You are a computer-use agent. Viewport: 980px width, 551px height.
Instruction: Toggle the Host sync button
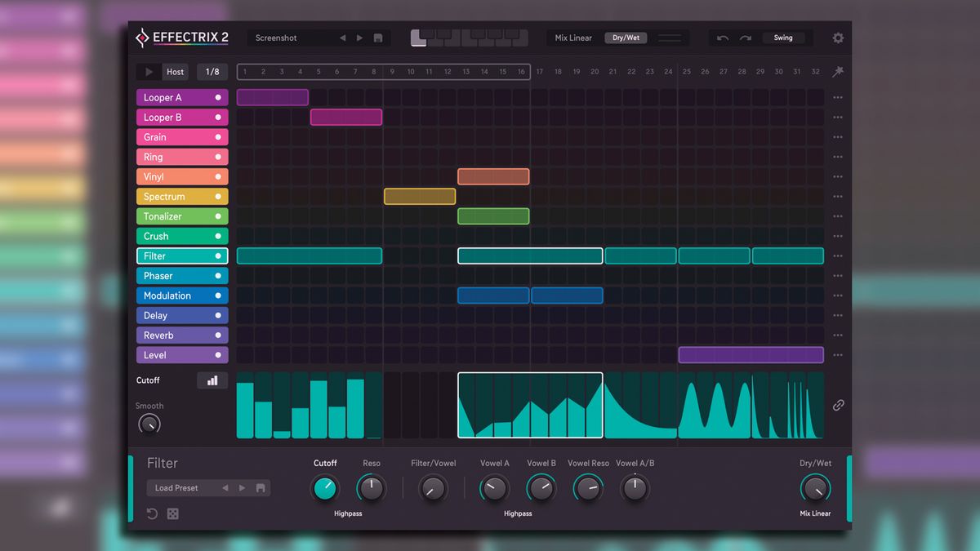click(x=175, y=71)
